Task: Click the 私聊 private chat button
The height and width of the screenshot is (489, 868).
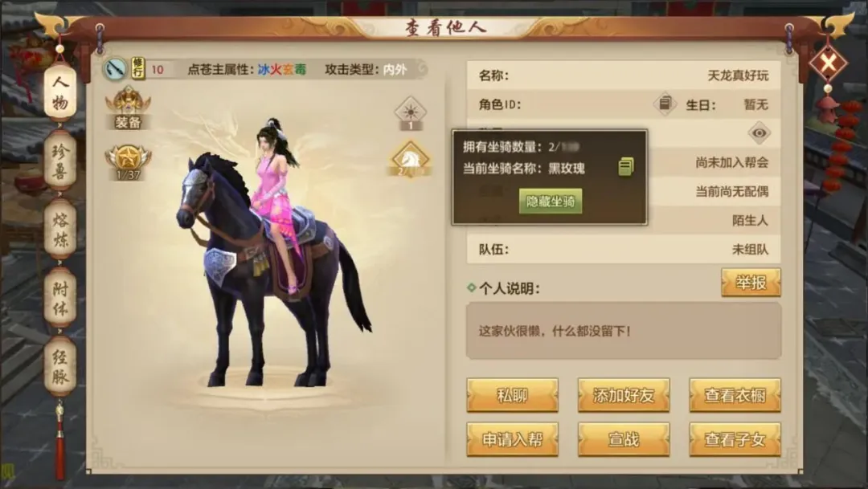Action: pos(512,395)
